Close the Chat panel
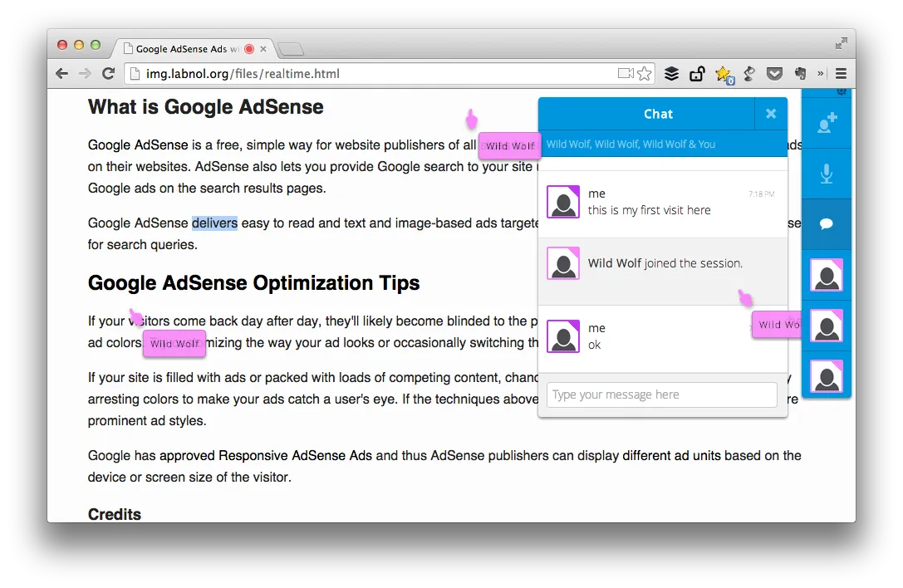 [x=771, y=114]
